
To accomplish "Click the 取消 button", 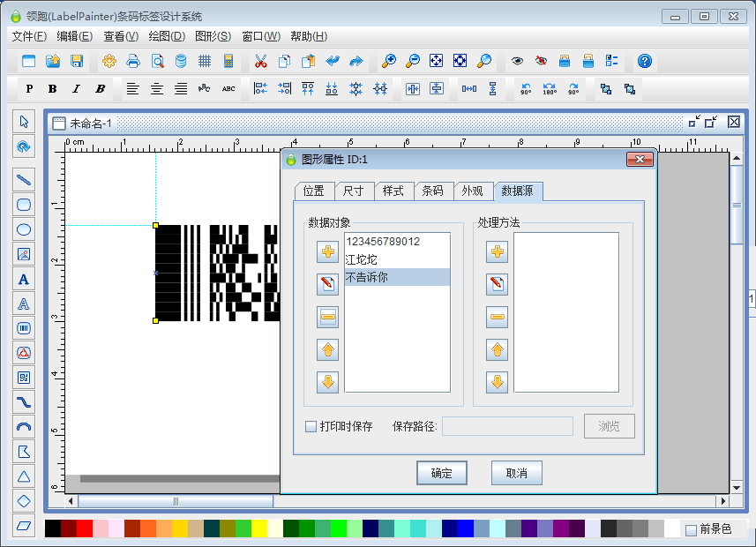I will (x=516, y=473).
